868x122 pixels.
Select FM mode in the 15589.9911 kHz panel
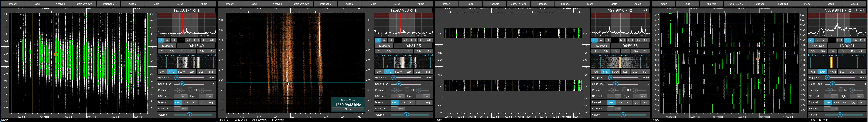point(862,72)
